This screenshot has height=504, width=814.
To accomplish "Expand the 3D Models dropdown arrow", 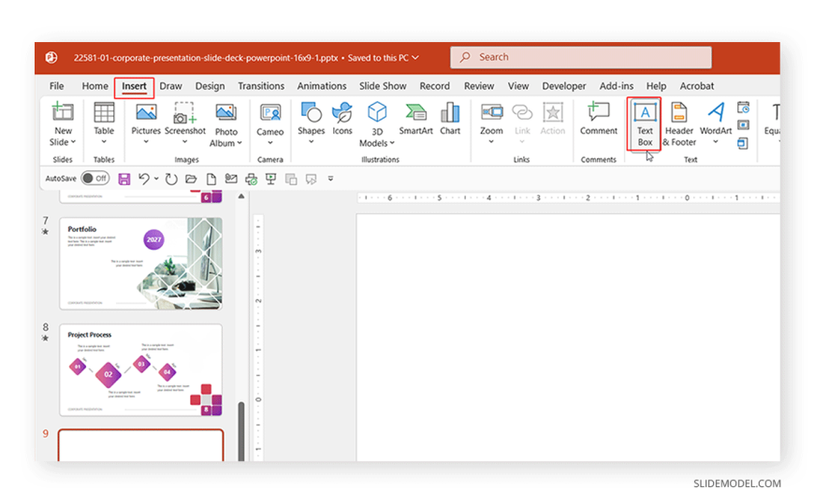I will click(392, 143).
